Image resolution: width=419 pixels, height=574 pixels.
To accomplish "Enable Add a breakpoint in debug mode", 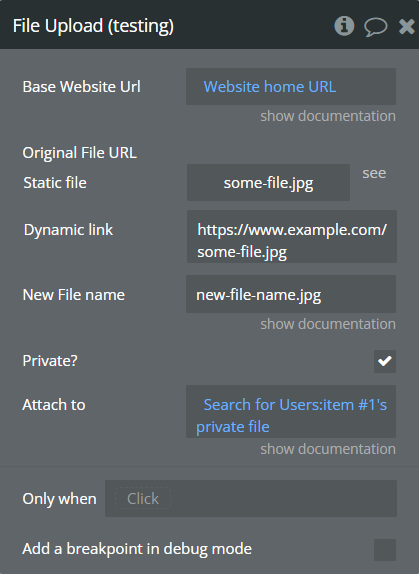I will click(385, 549).
